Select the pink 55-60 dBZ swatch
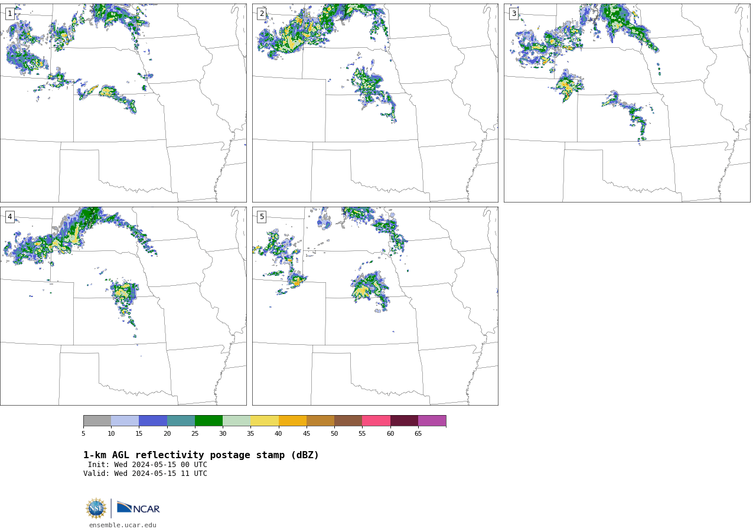The width and height of the screenshot is (756, 532). (376, 421)
